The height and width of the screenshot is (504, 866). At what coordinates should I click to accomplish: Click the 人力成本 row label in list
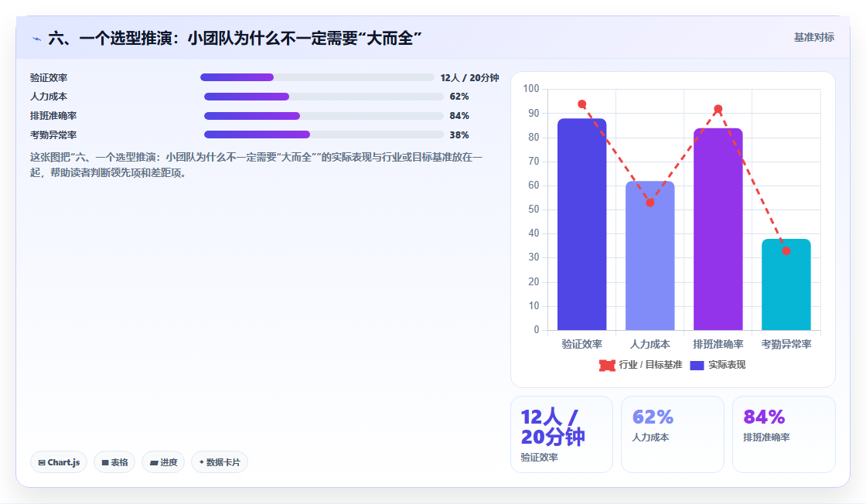point(49,97)
